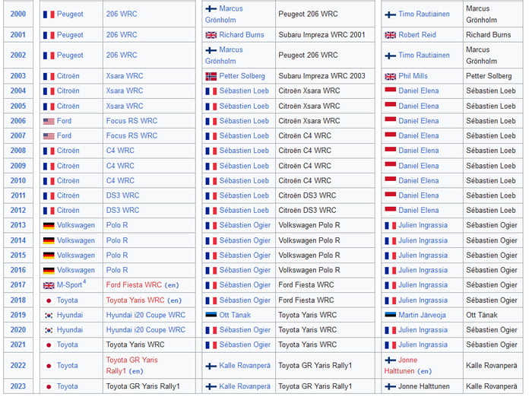Click the British flag next to Phil Mills
532x397 pixels.
tap(391, 76)
